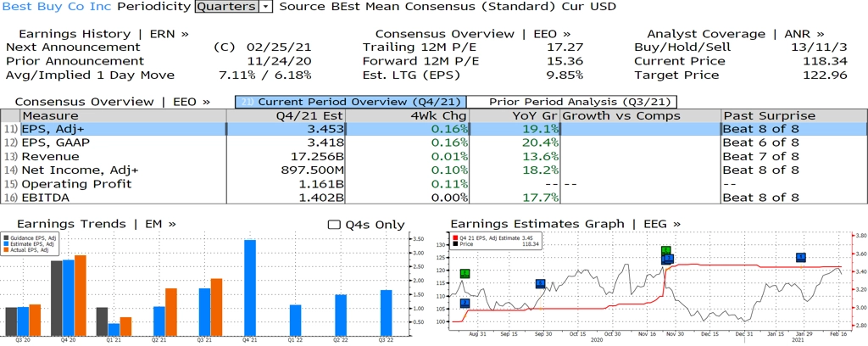Click the Q3 21 orange actual bar
The width and height of the screenshot is (868, 346).
point(216,307)
